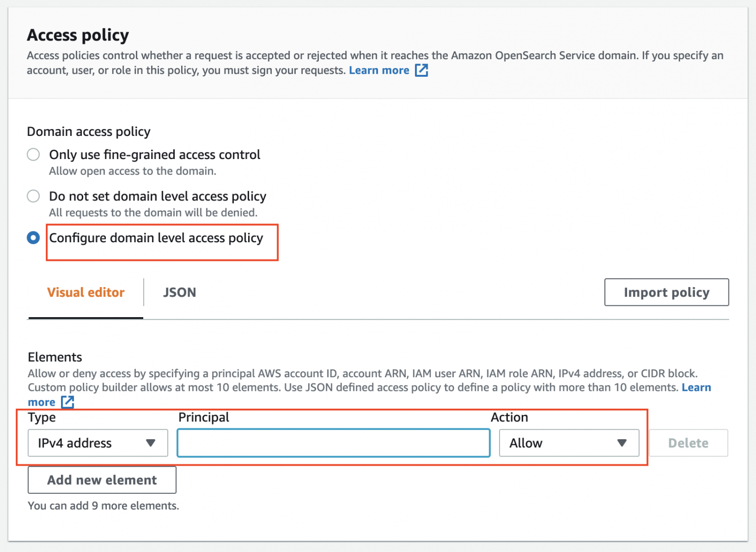This screenshot has height=552, width=756.
Task: Open the Action dropdown showing Allow
Action: click(x=568, y=443)
